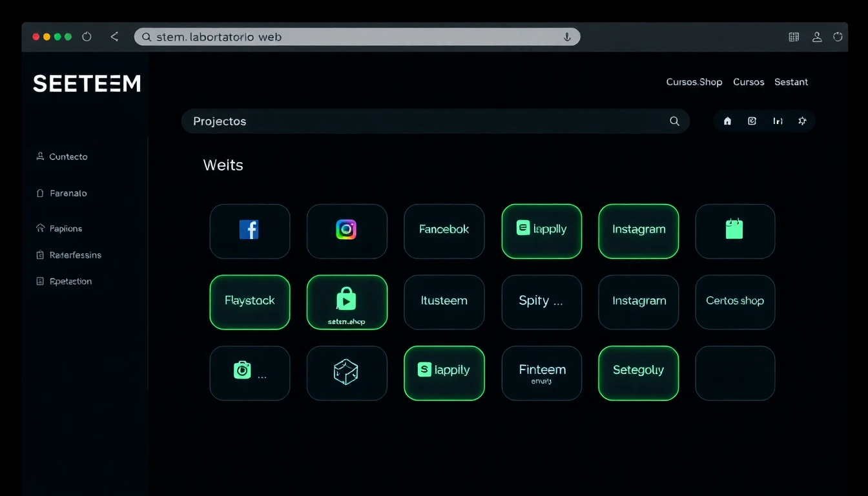868x496 pixels.
Task: Open the Sestant menu item
Action: pyautogui.click(x=791, y=81)
